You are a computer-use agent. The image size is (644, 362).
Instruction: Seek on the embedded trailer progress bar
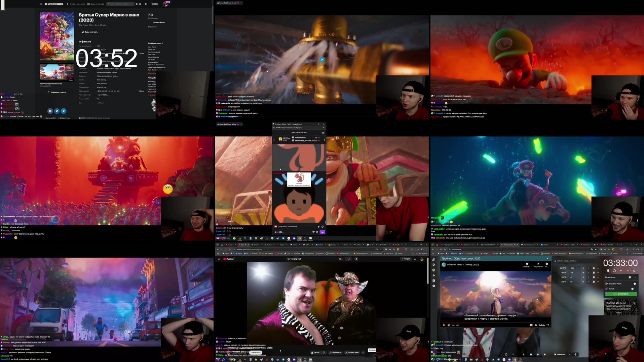click(495, 323)
